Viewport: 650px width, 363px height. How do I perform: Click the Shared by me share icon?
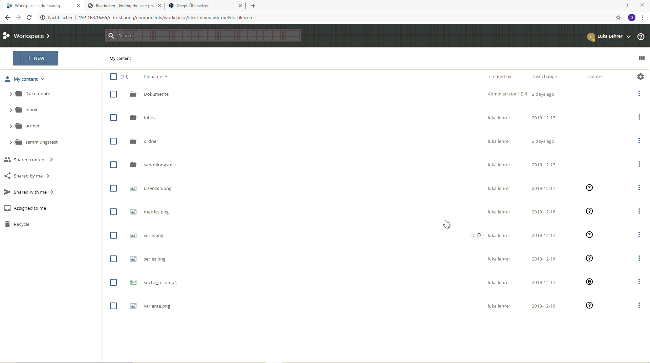(7, 176)
